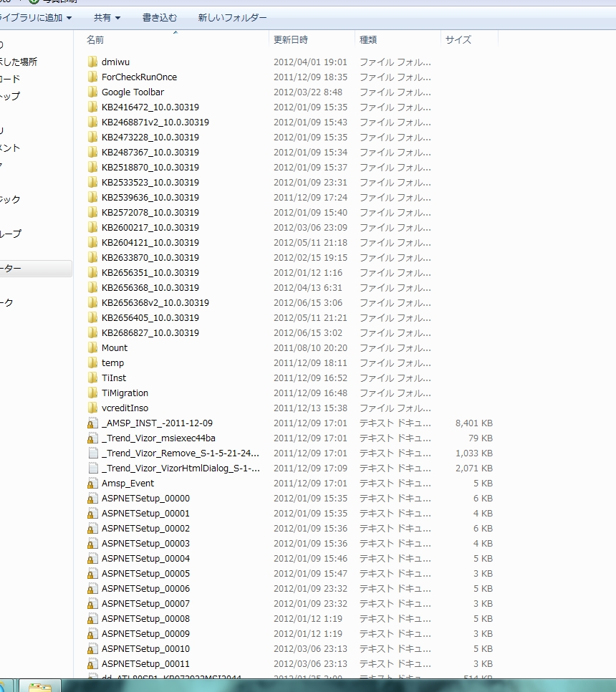Click the 79 KB size value
Screen dimensions: 616x692
[481, 438]
